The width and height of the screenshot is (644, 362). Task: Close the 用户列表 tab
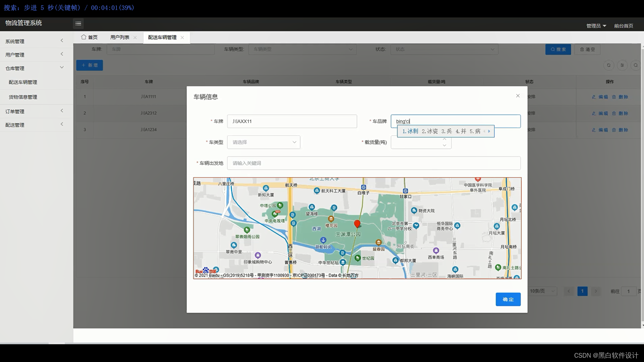click(135, 38)
